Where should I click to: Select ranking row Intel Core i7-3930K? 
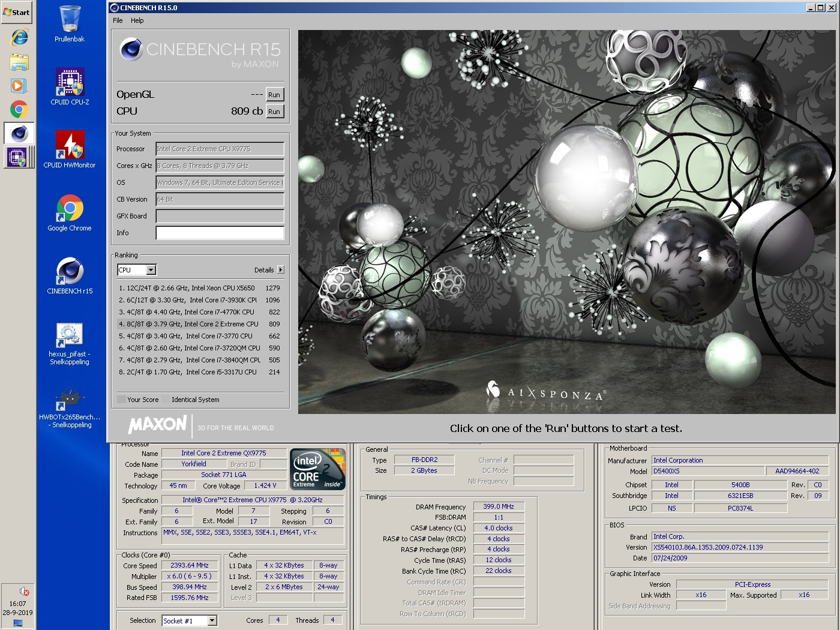coord(200,300)
